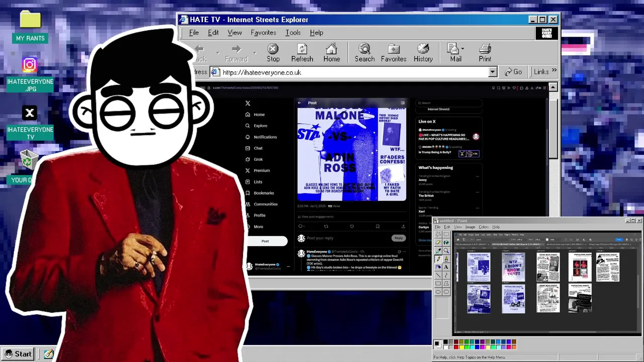Image resolution: width=644 pixels, height=362 pixels.
Task: Select the rectangular Select tool in Paint
Action: 446,234
